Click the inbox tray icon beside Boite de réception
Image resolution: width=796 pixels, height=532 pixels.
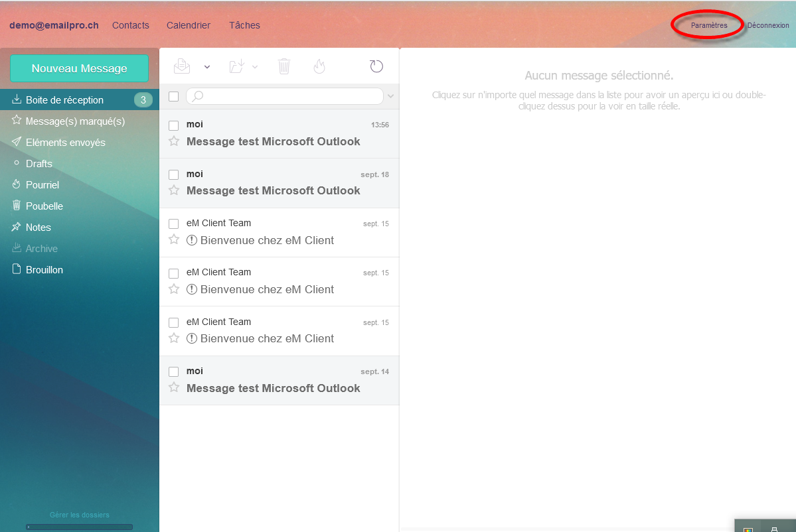point(17,99)
